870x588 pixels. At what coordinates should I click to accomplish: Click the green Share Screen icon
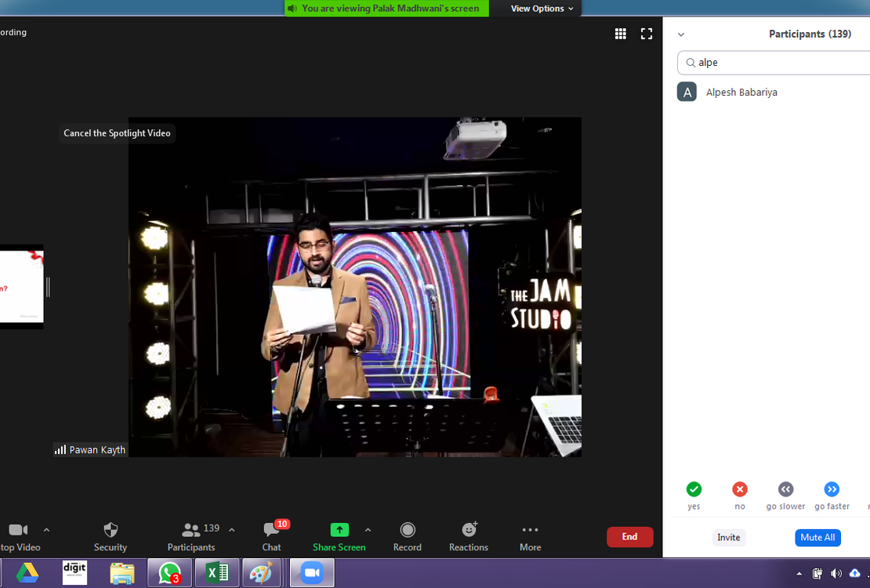coord(339,530)
